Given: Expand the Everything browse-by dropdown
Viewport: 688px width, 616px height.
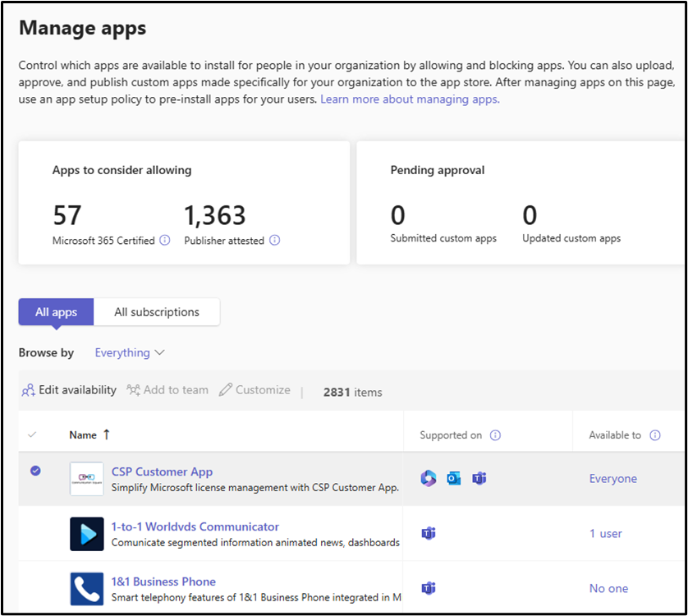Looking at the screenshot, I should (130, 352).
